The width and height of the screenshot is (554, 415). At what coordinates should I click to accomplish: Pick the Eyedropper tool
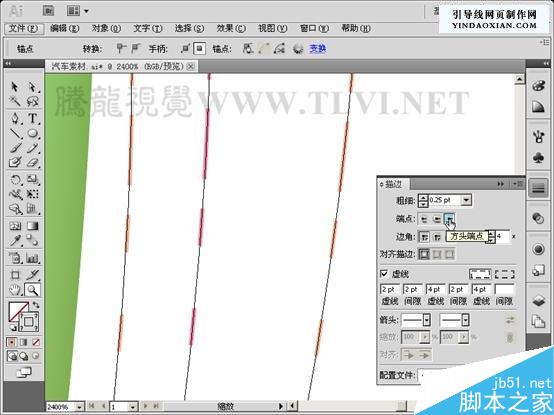[x=14, y=241]
